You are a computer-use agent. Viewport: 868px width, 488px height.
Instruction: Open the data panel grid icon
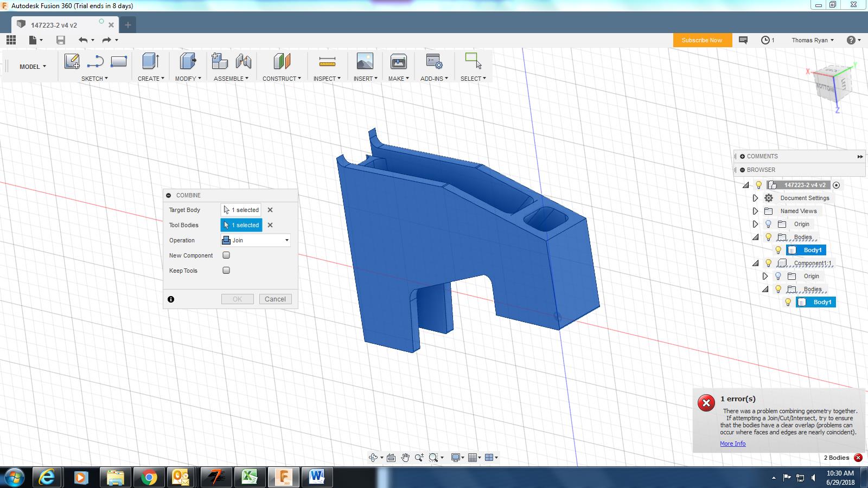11,40
